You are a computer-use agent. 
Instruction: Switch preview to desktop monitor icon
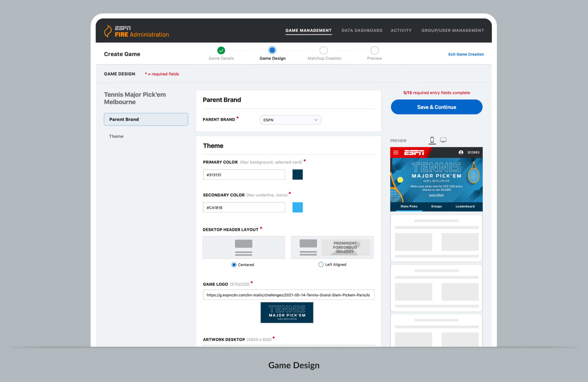point(443,140)
